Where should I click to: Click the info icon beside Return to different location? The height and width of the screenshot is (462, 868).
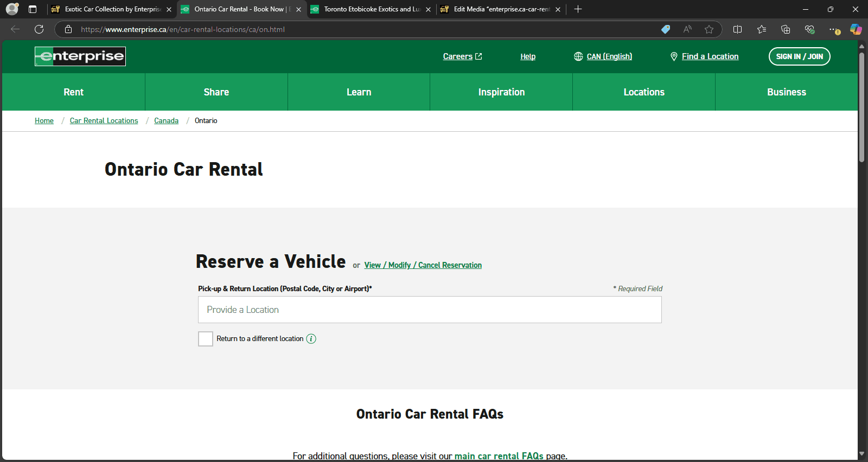point(311,339)
